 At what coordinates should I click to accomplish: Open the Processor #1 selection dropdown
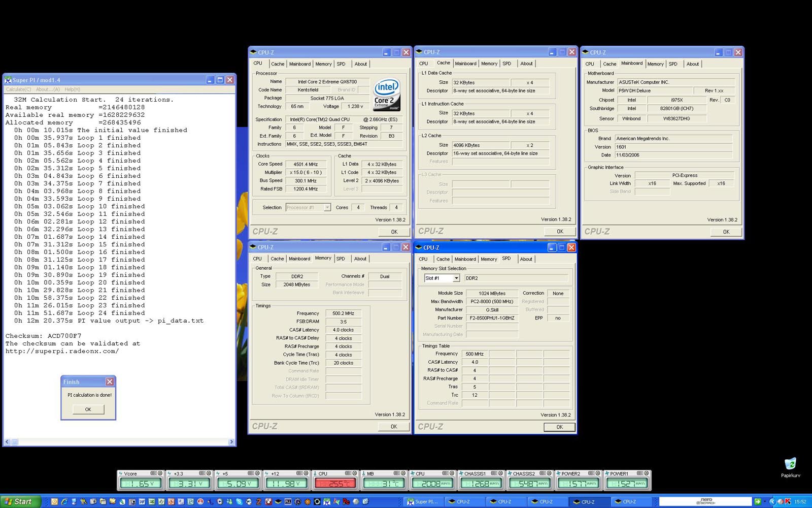point(327,207)
